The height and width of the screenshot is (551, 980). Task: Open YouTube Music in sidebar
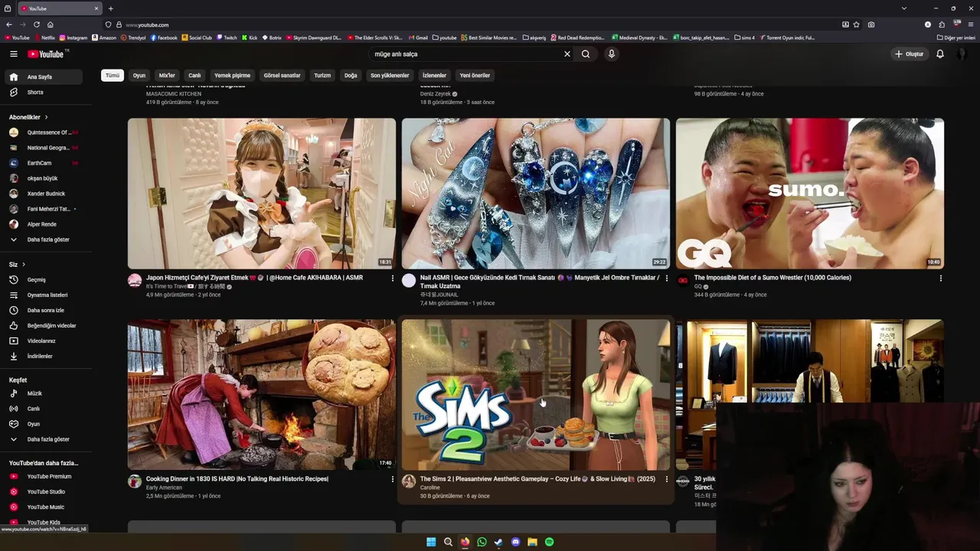pos(46,507)
